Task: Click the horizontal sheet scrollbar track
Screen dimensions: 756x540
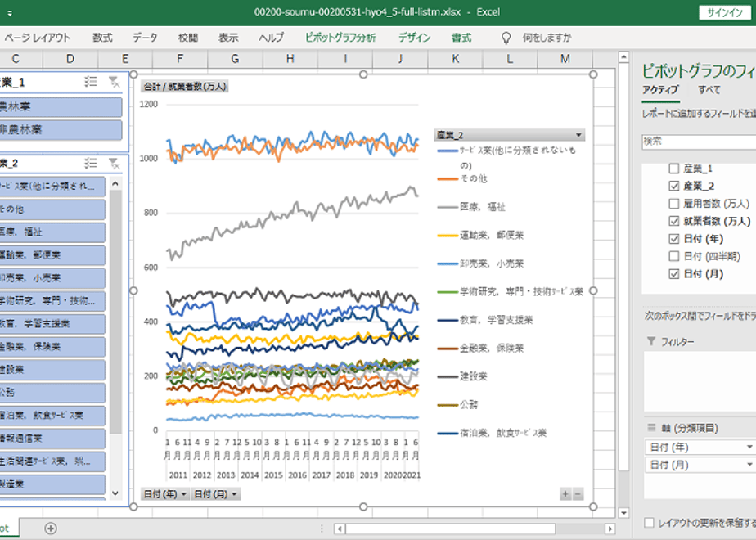Action: pyautogui.click(x=475, y=529)
